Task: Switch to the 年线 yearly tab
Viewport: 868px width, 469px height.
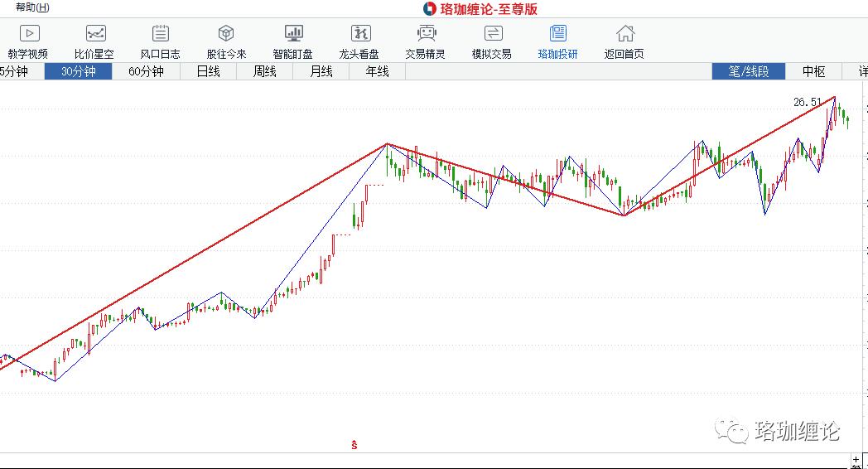Action: point(377,71)
